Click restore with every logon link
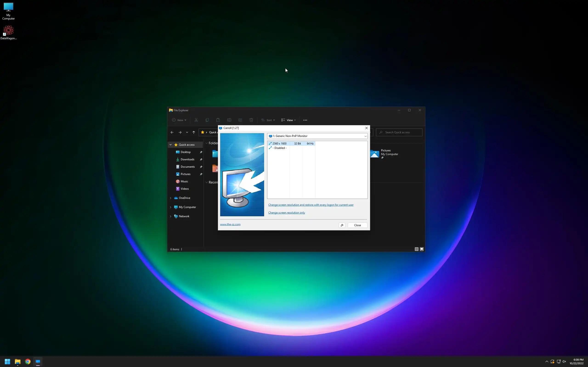 (311, 205)
